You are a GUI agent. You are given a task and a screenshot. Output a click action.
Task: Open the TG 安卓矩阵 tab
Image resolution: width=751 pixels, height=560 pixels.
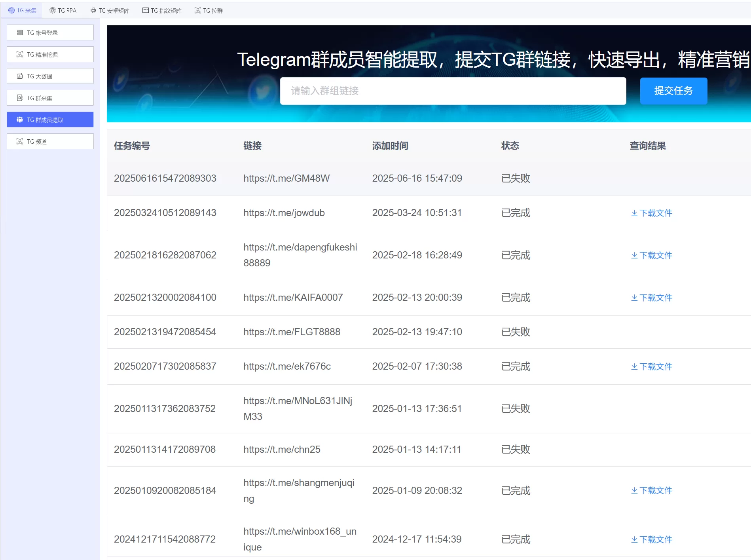point(110,10)
